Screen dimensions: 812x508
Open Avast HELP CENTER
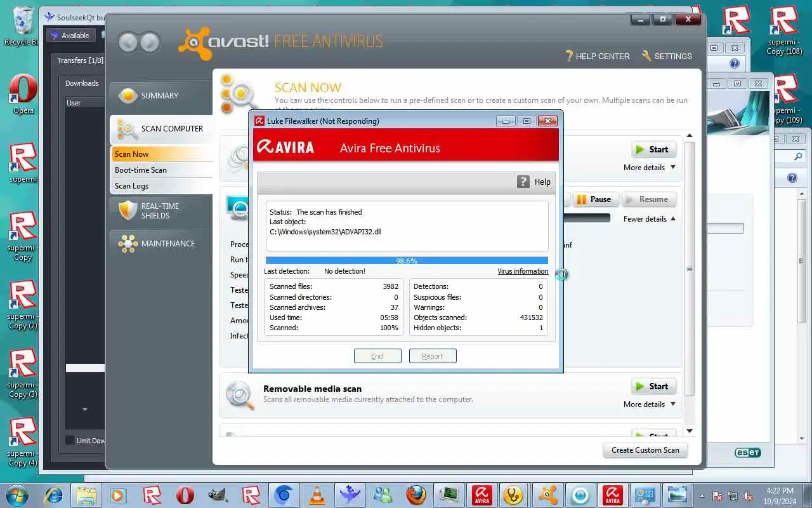597,57
